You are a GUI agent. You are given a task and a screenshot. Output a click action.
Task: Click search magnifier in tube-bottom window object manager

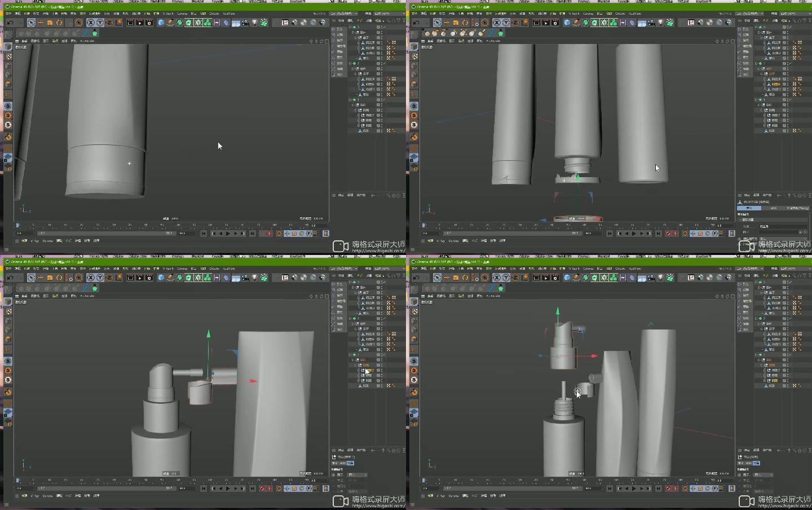[388, 21]
